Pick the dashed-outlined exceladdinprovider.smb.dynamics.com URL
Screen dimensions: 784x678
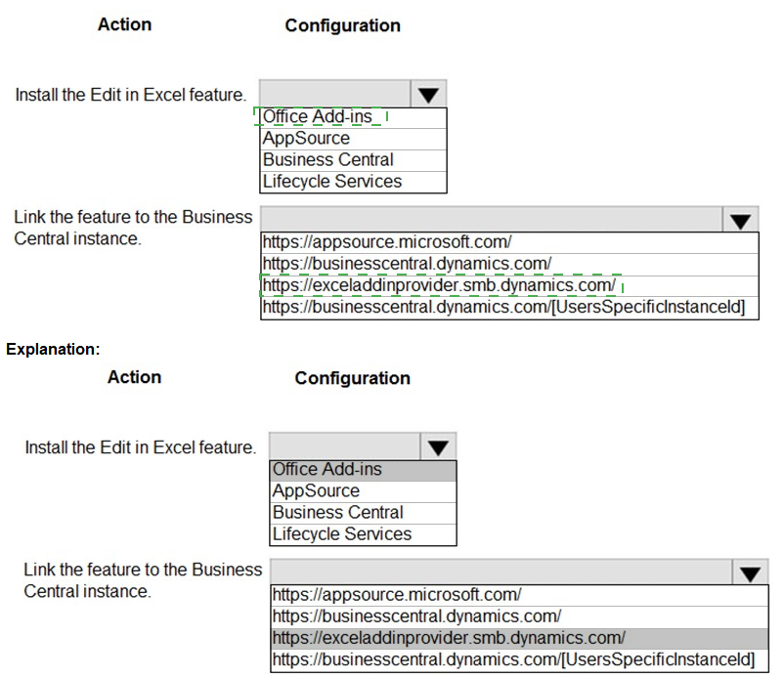pos(440,285)
